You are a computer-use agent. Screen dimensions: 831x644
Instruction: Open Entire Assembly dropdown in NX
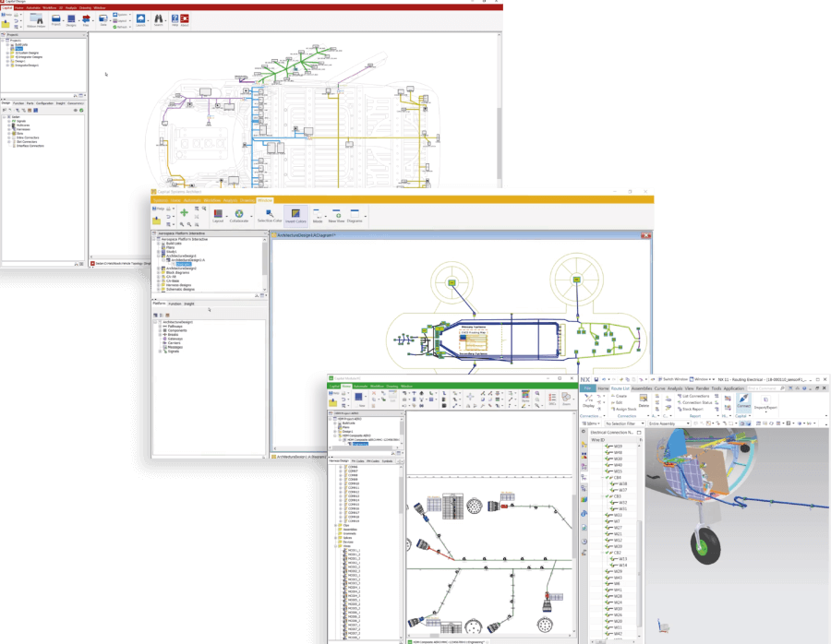[669, 423]
